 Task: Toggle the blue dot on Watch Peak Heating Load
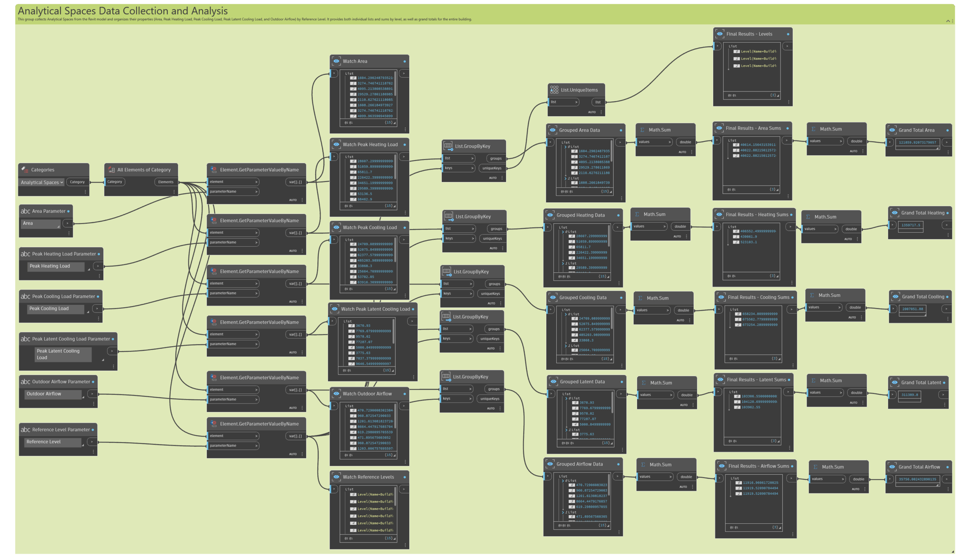(x=405, y=145)
